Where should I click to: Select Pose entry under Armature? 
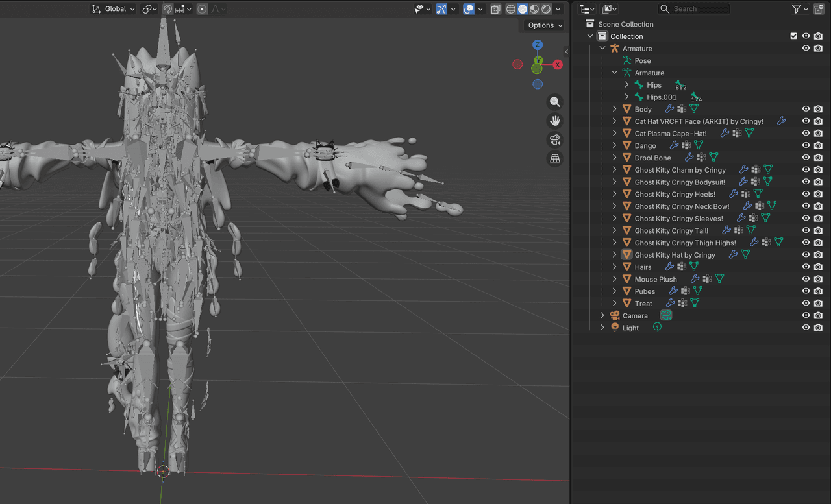coord(643,61)
